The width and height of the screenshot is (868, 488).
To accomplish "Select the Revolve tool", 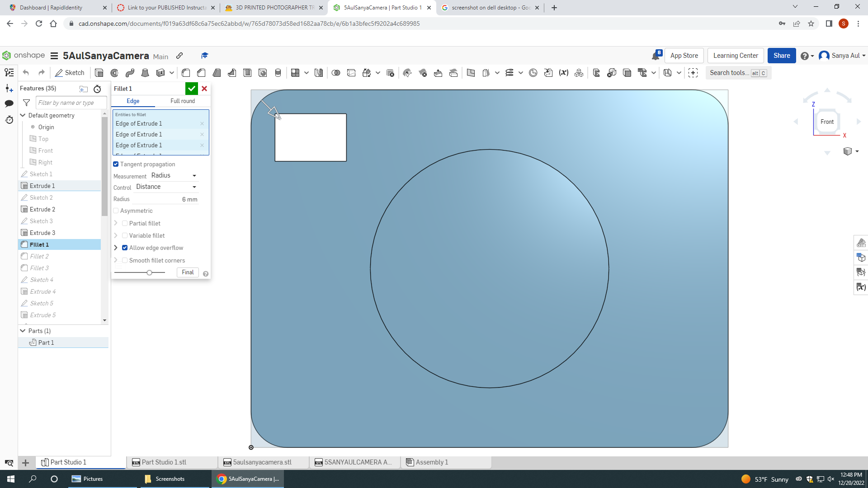I will click(x=114, y=73).
